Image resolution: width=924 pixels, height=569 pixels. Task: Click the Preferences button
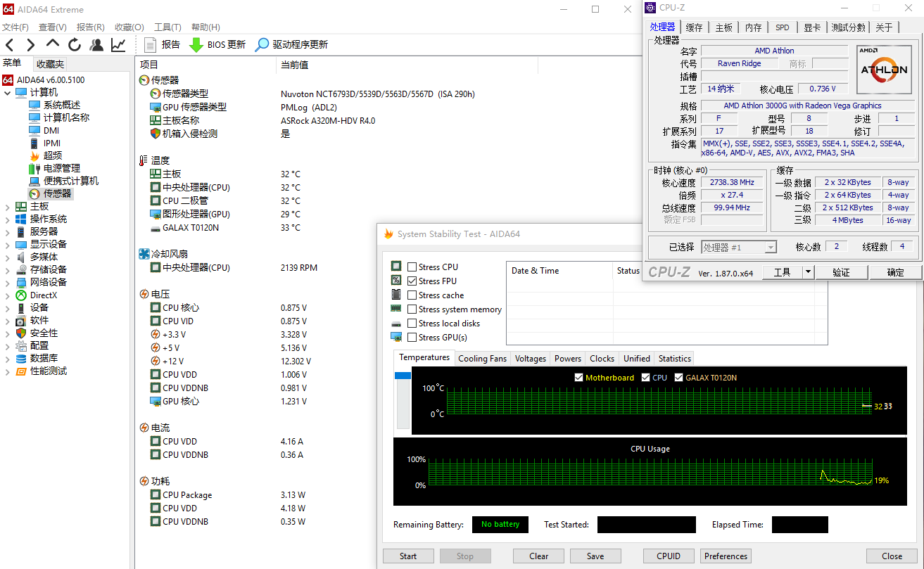coord(726,556)
